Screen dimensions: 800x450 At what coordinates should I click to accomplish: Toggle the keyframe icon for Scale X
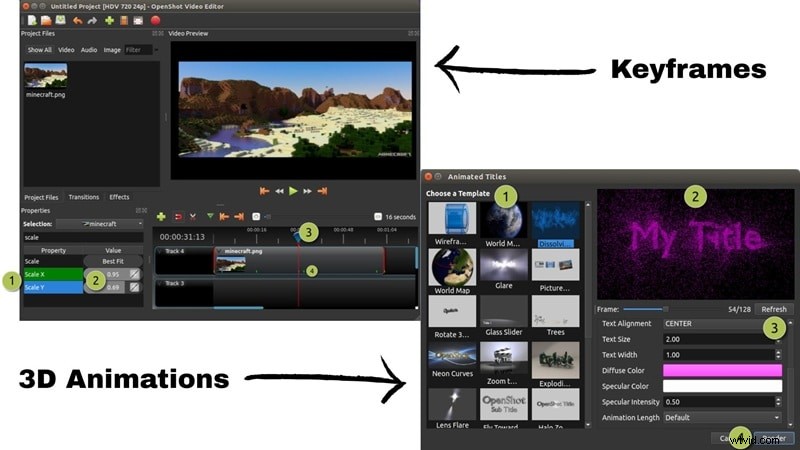tap(134, 274)
